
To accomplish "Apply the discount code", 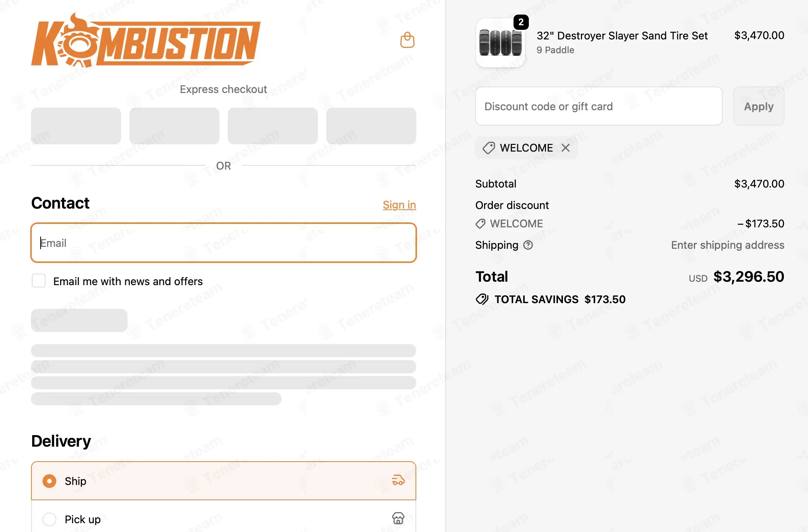I will [759, 106].
